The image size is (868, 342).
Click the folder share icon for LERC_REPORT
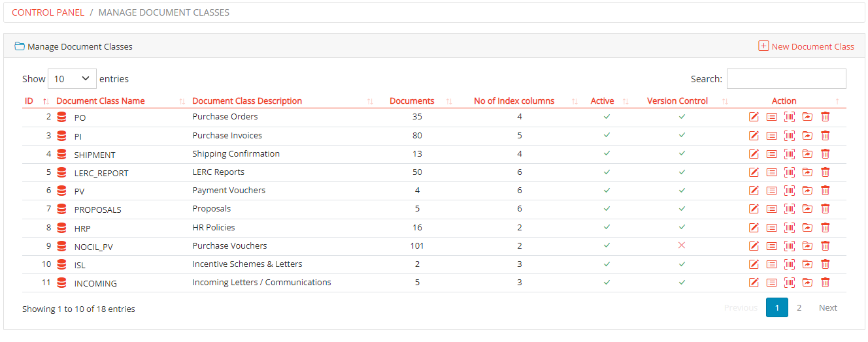tap(807, 172)
